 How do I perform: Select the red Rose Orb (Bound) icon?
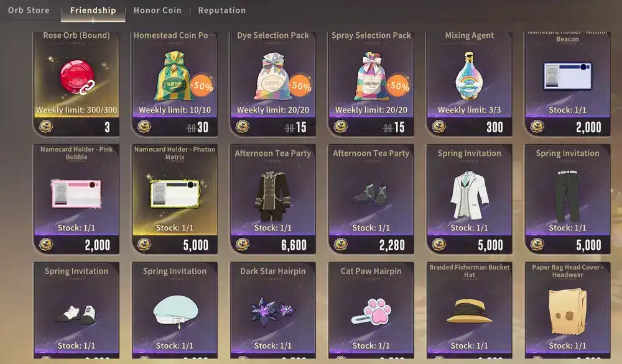[x=77, y=77]
